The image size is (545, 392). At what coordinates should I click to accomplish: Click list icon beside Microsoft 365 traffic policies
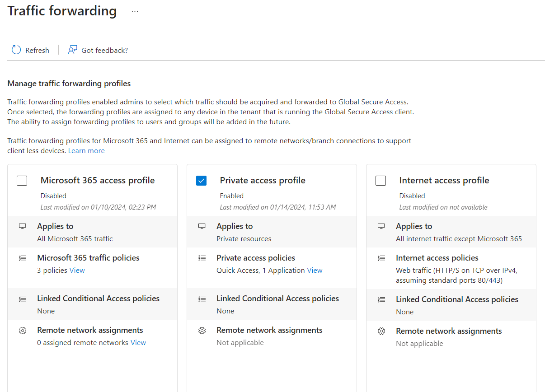coord(23,258)
